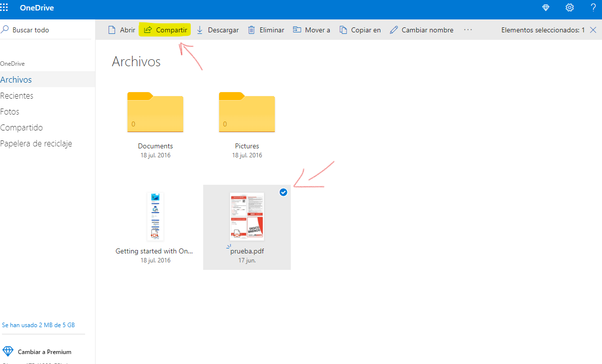Click the Pictures folder name

point(247,146)
